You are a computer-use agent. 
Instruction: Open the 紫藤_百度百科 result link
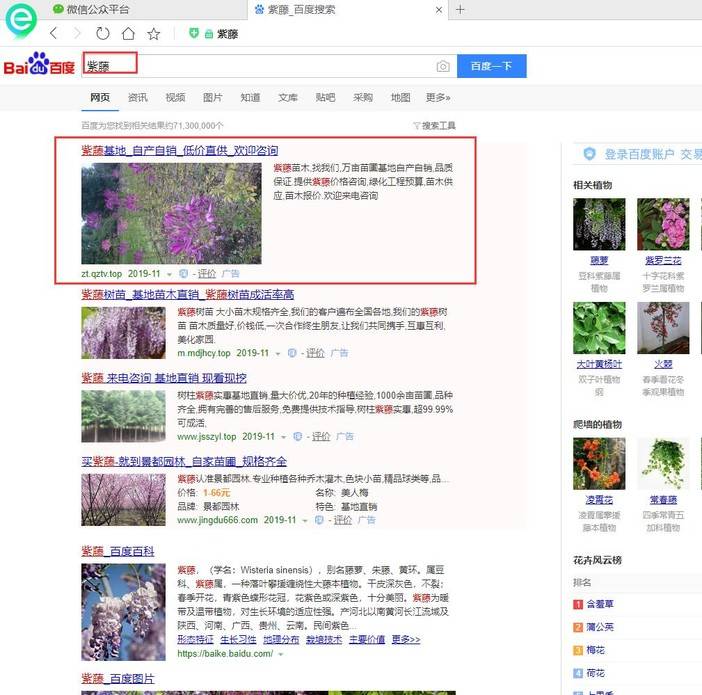click(118, 551)
